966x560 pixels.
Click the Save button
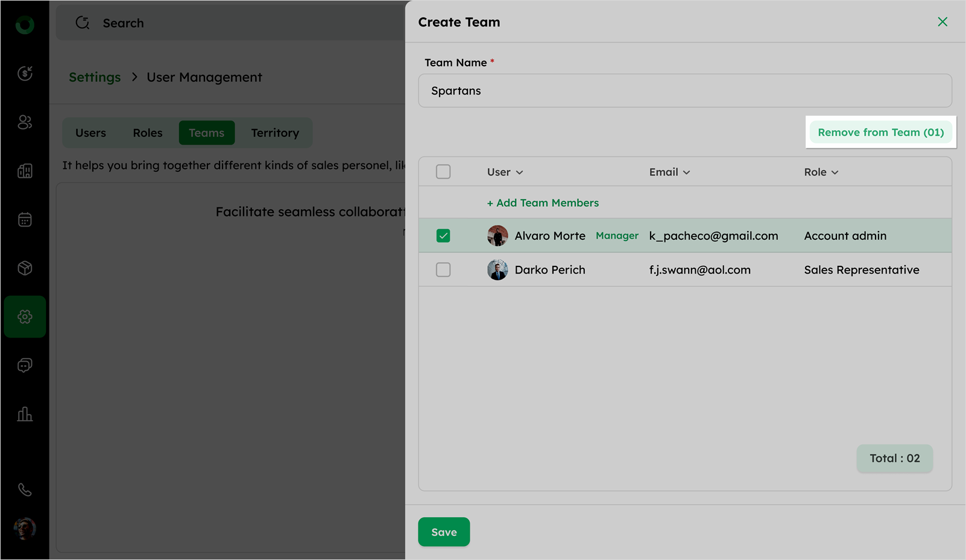pyautogui.click(x=444, y=532)
